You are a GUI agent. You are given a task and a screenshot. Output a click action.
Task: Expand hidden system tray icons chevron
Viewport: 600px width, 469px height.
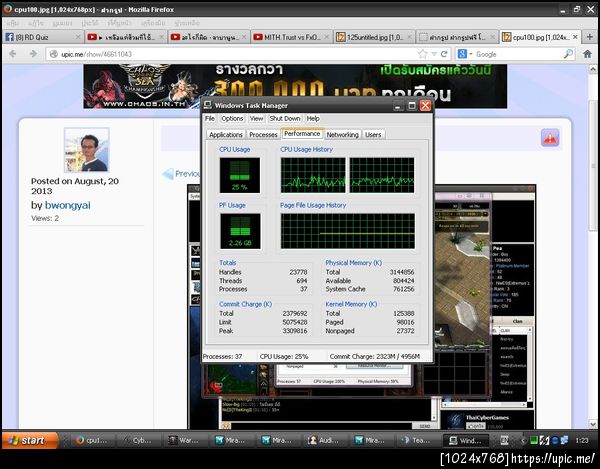click(523, 441)
